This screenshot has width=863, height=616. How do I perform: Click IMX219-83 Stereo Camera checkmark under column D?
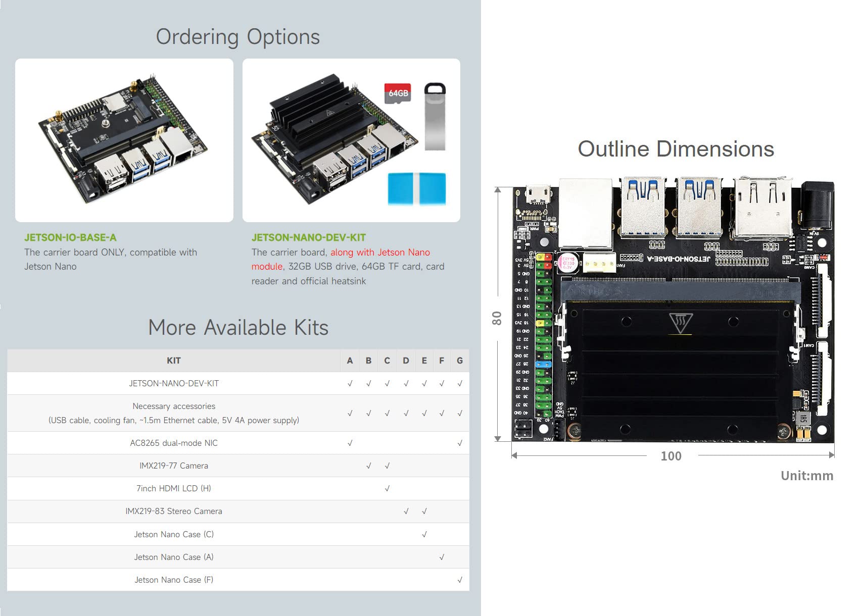[406, 511]
